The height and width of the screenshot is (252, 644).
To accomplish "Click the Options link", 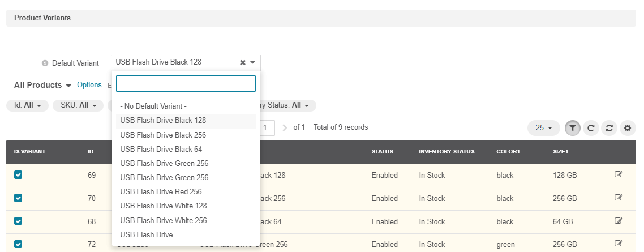I will click(x=89, y=85).
